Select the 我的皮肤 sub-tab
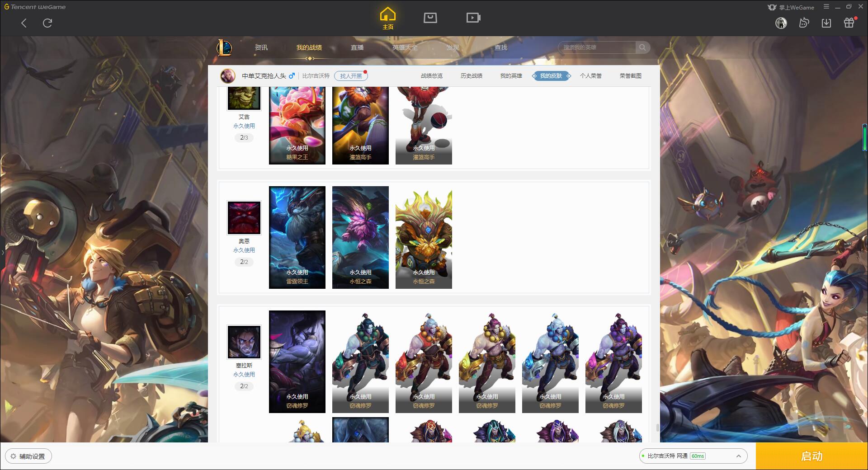This screenshot has height=470, width=868. coord(551,76)
